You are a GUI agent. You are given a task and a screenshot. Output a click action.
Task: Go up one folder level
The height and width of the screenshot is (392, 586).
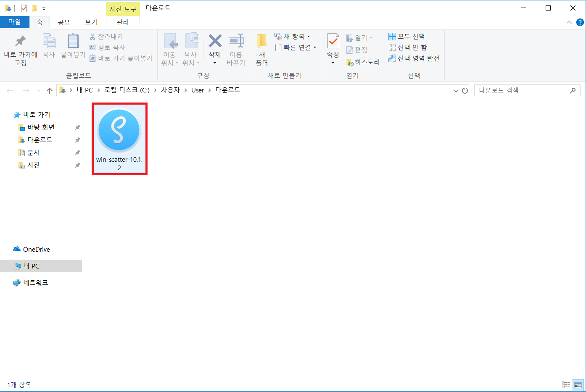click(50, 90)
